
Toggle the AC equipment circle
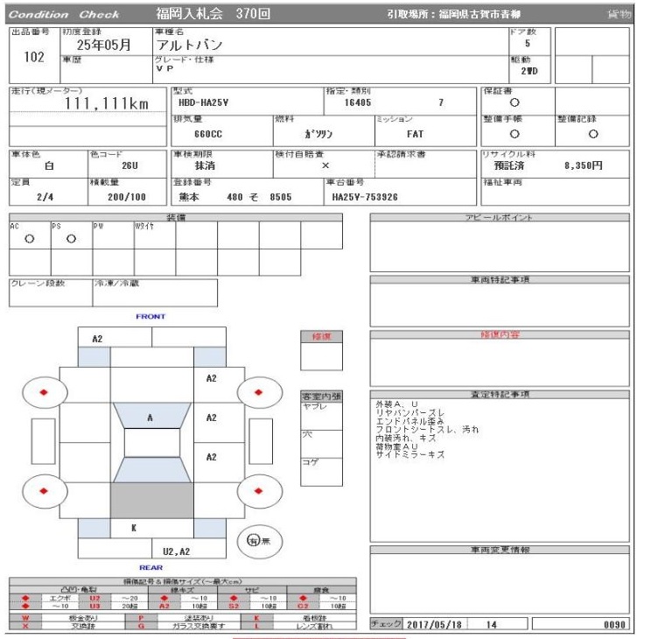pos(29,238)
